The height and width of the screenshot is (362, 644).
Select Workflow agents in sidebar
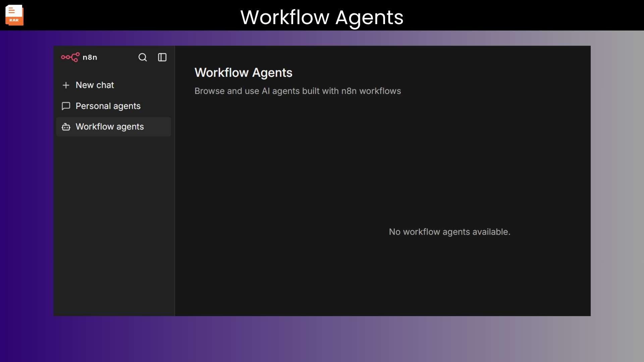point(114,127)
